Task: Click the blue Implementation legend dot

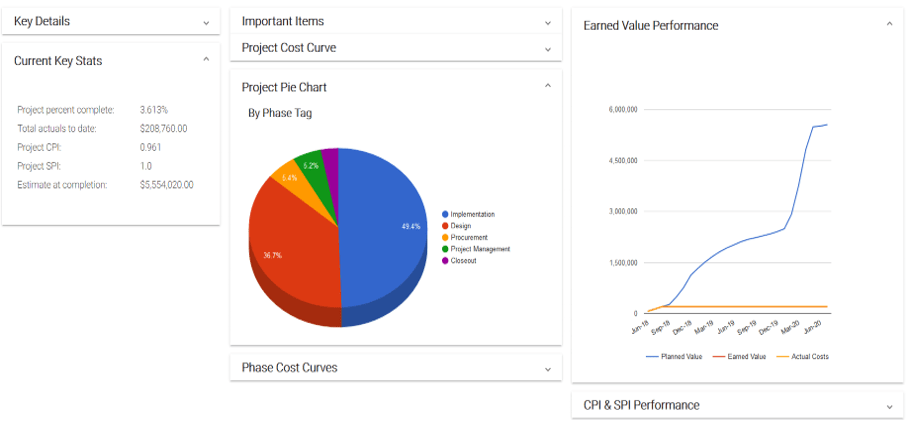Action: point(445,214)
